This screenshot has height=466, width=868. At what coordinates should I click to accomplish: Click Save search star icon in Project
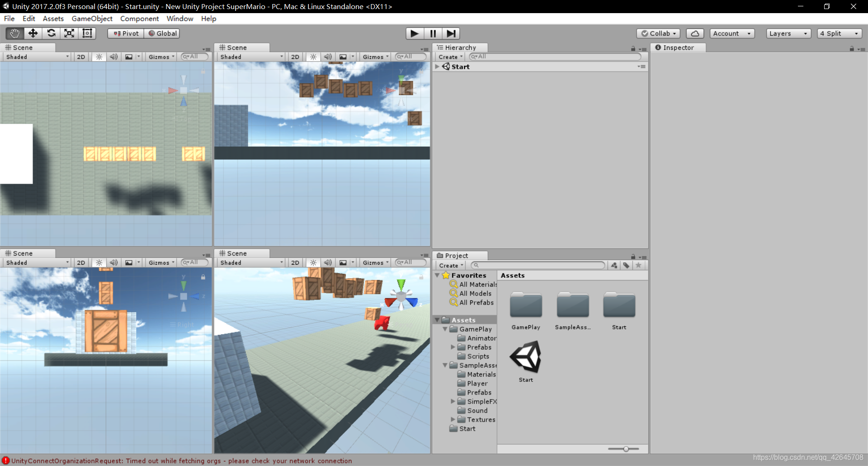point(638,266)
